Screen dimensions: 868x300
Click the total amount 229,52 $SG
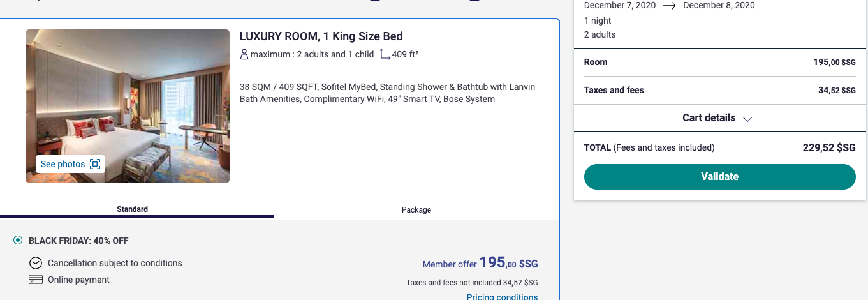pos(828,148)
